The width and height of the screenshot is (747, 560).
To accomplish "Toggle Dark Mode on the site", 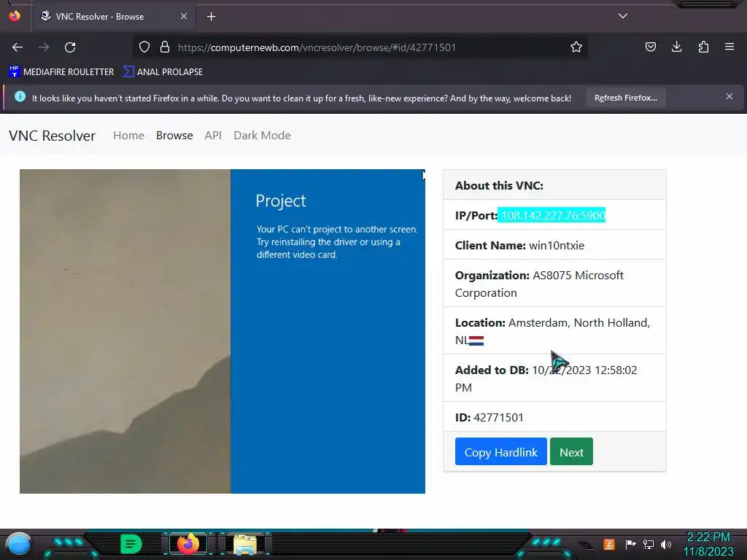I will click(x=262, y=135).
